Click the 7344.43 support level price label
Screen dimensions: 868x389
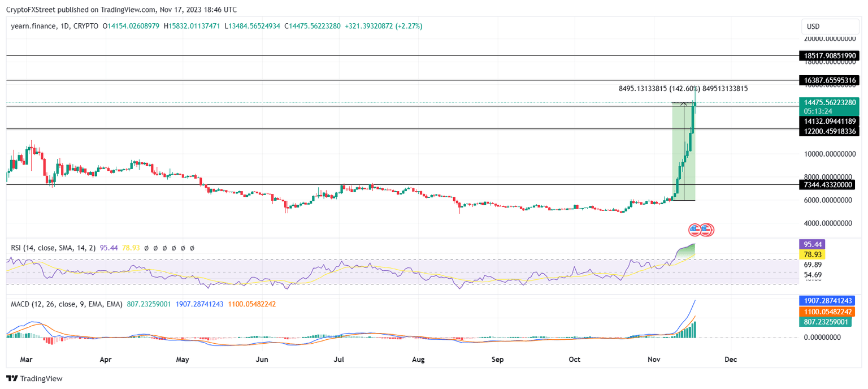[x=828, y=184]
